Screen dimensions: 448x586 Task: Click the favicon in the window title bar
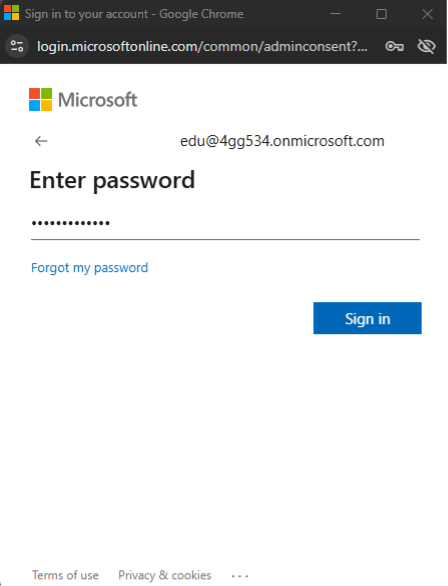(11, 13)
